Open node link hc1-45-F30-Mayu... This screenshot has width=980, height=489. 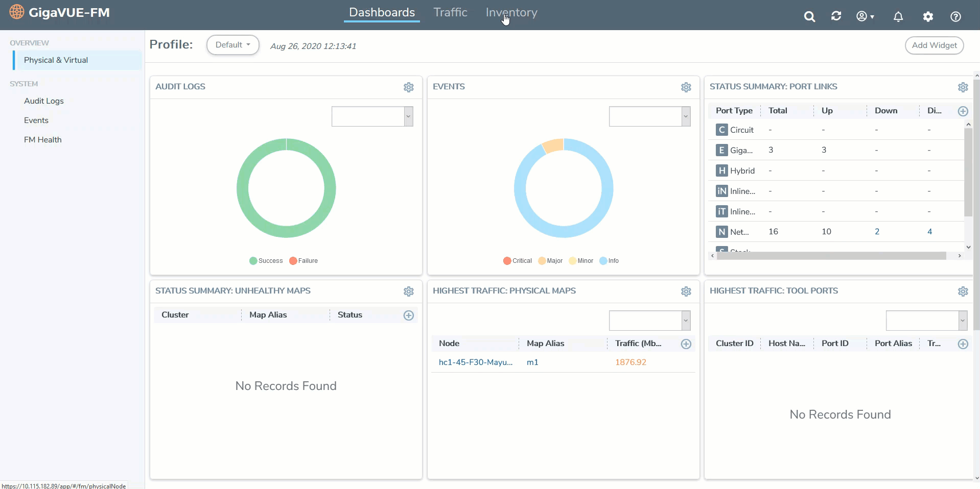pos(476,362)
